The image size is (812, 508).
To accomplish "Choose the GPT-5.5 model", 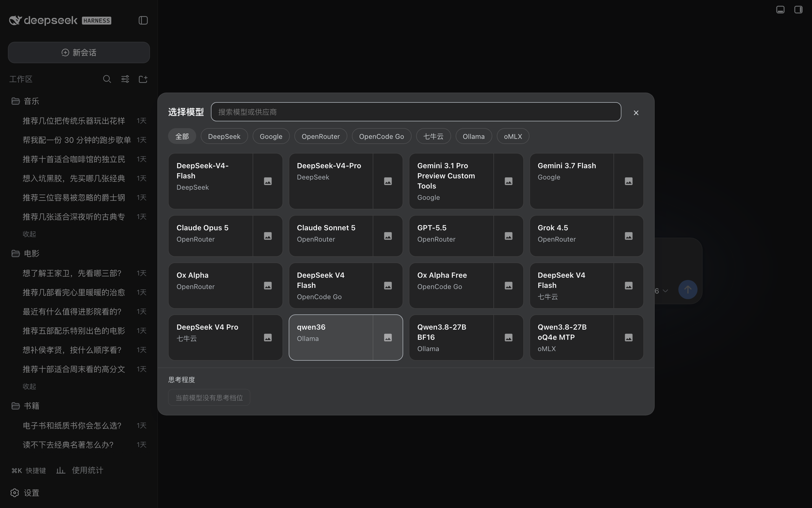I will 451,236.
